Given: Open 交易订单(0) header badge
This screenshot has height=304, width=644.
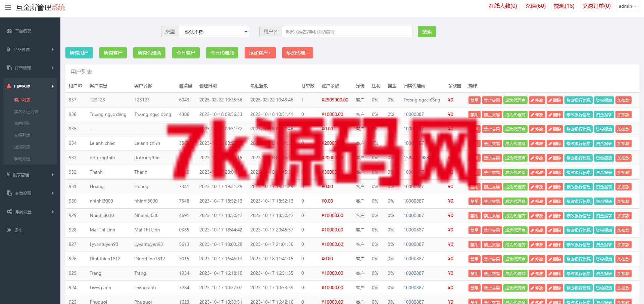Looking at the screenshot, I should pyautogui.click(x=597, y=6).
